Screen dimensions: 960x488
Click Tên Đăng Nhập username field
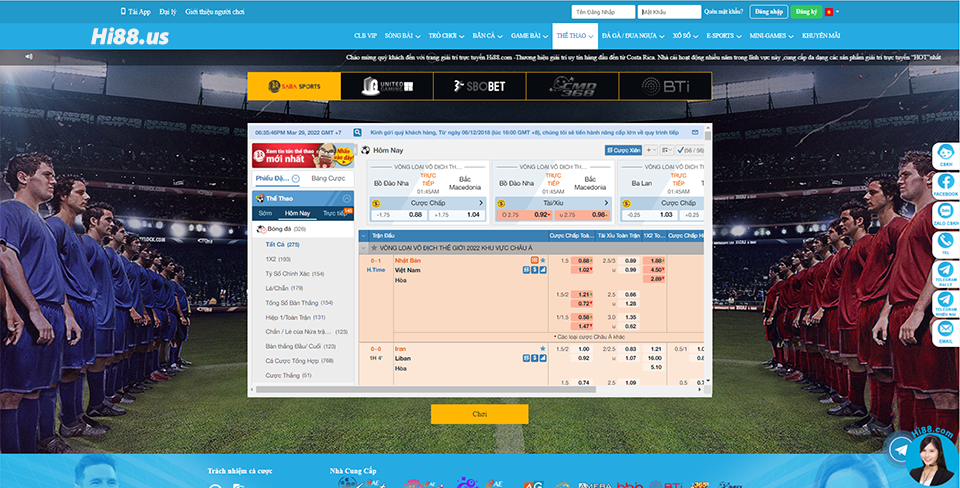(x=603, y=12)
